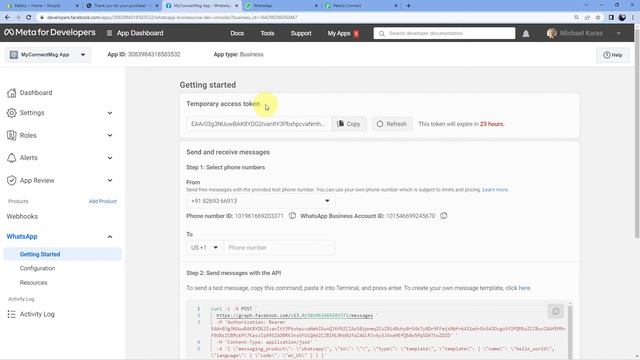This screenshot has height=360, width=640.
Task: Click the Learn more link
Action: coord(495,189)
